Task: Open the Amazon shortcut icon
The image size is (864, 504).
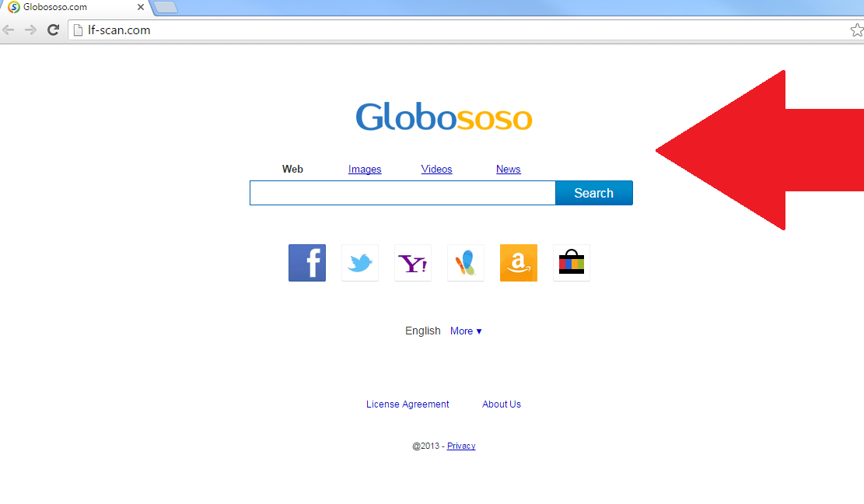Action: tap(519, 263)
